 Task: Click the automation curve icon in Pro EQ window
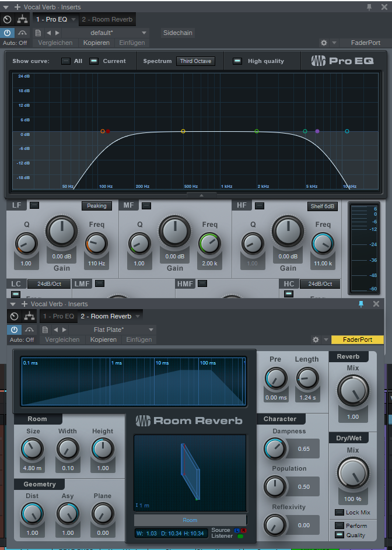(22, 33)
